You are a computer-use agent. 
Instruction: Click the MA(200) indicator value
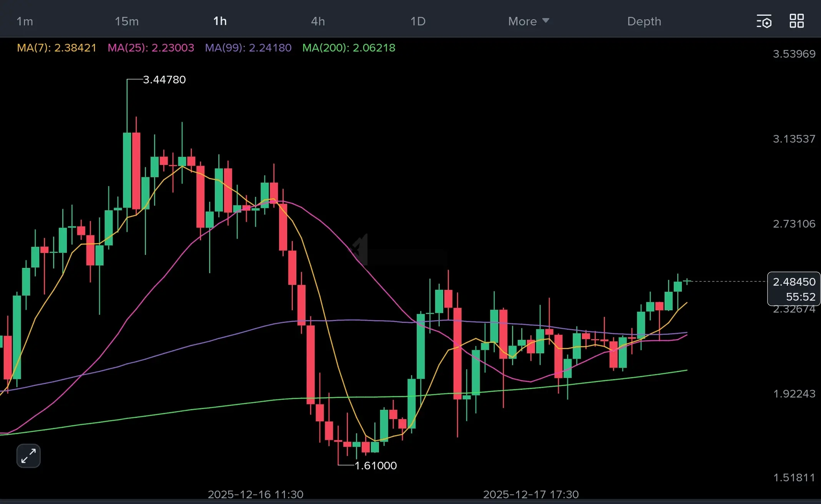[374, 48]
